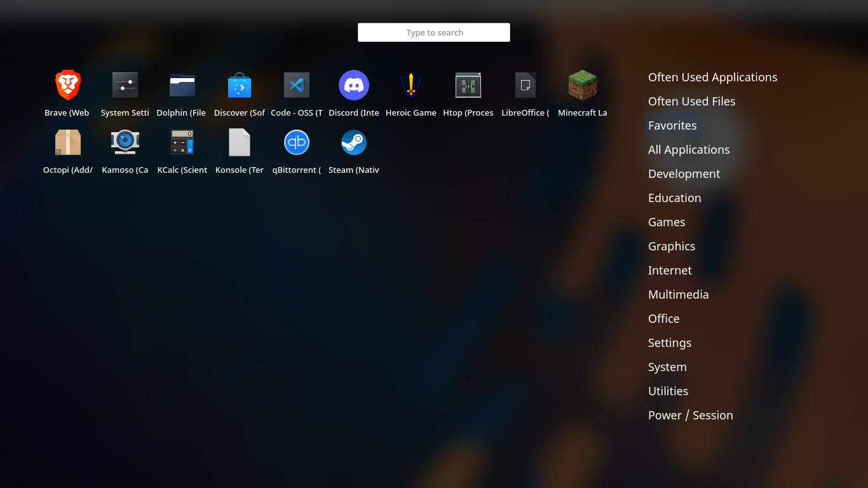Open the Code - OSS editor icon
Screen dimensions: 868x488
[x=297, y=85]
